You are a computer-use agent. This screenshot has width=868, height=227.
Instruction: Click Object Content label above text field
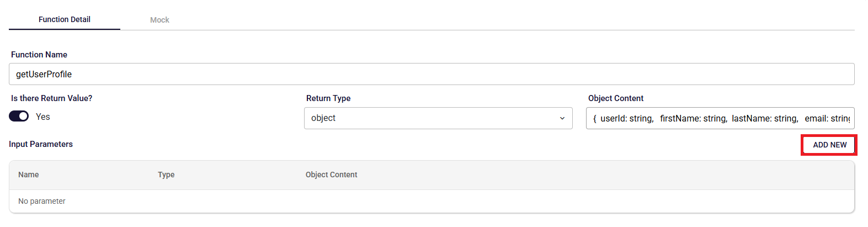coord(616,98)
